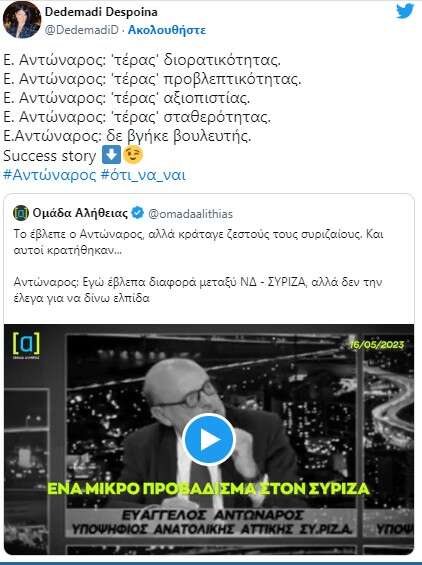Click the [a] logo in the video

[26, 344]
